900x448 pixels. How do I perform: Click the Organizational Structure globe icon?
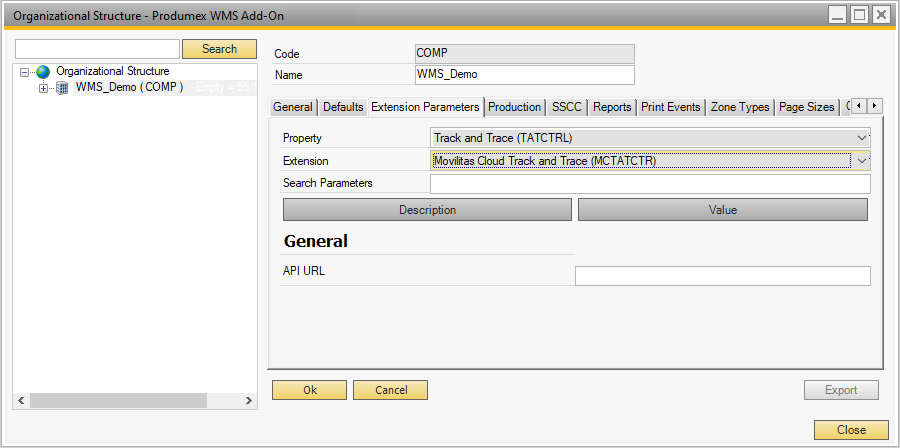tap(43, 72)
